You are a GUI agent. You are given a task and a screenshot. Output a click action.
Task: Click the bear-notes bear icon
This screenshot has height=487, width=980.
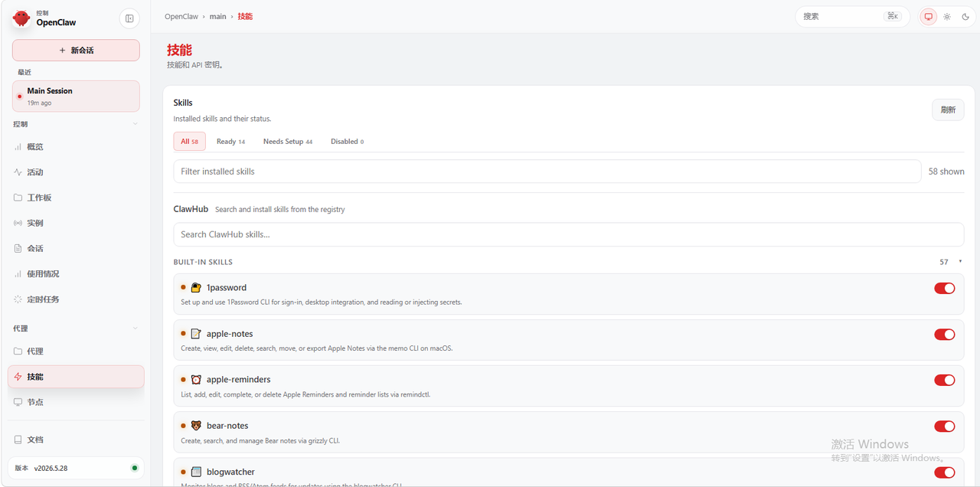pos(196,426)
